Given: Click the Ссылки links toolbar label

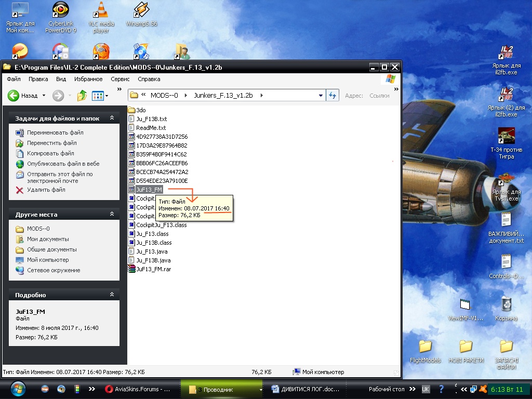Looking at the screenshot, I should coord(379,96).
